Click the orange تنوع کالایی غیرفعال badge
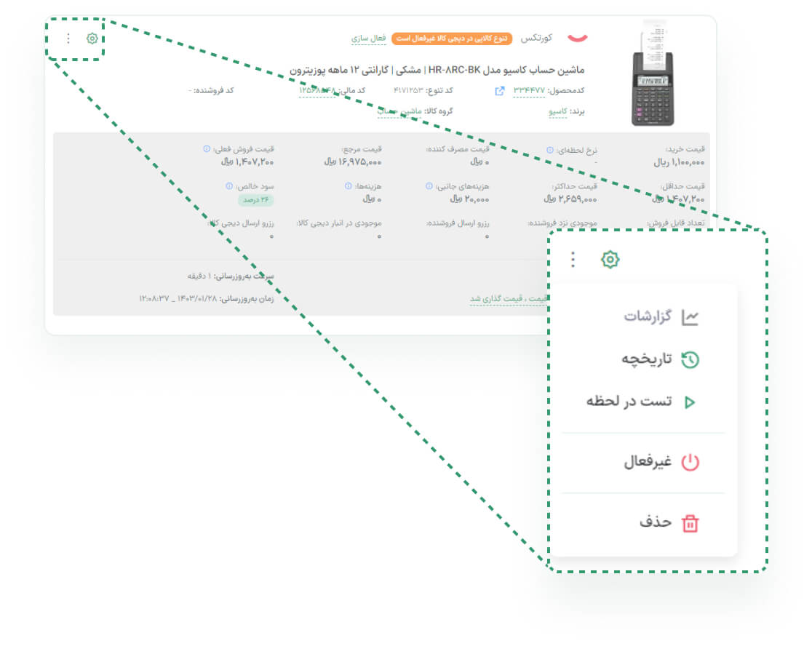This screenshot has width=812, height=646. pos(452,39)
